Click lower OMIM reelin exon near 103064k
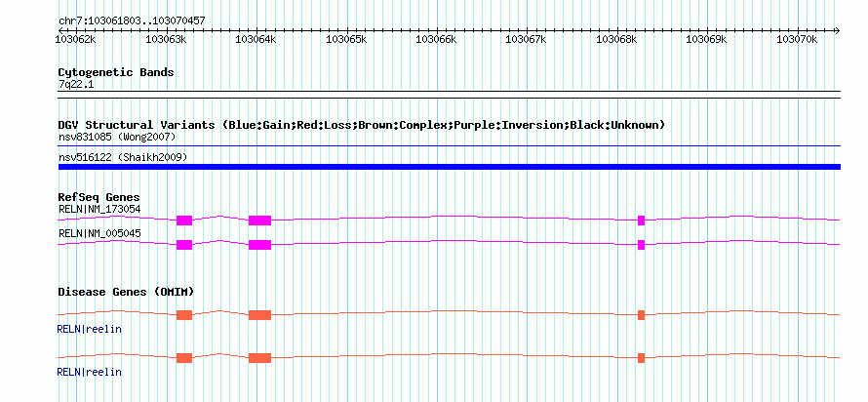Screen dimensions: 868x402 (259, 358)
